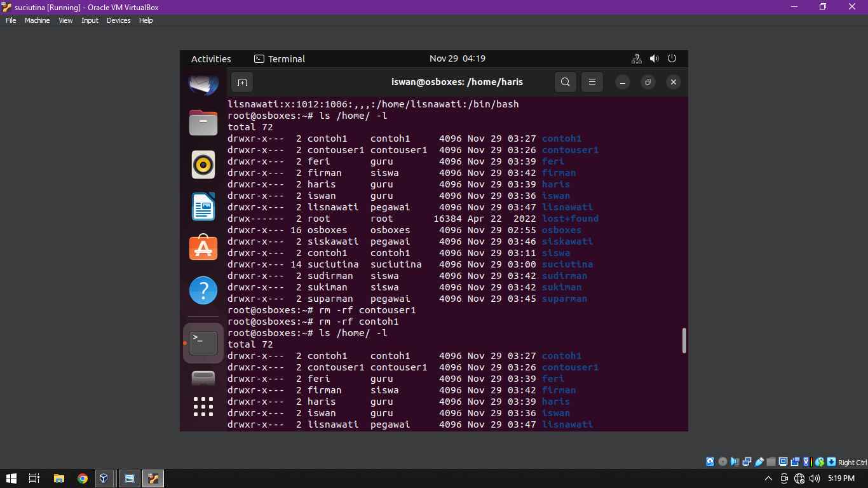The height and width of the screenshot is (488, 868).
Task: Open VirtualBox Manager on the taskbar
Action: [105, 478]
